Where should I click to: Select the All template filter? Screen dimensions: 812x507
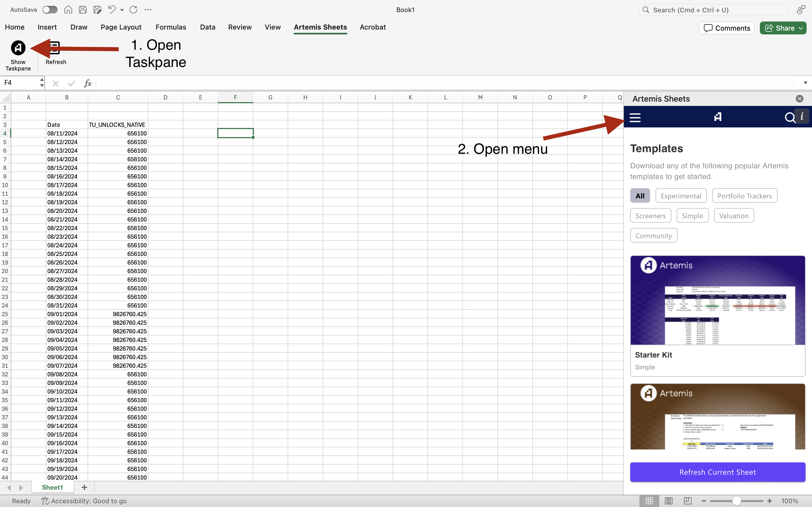(640, 196)
